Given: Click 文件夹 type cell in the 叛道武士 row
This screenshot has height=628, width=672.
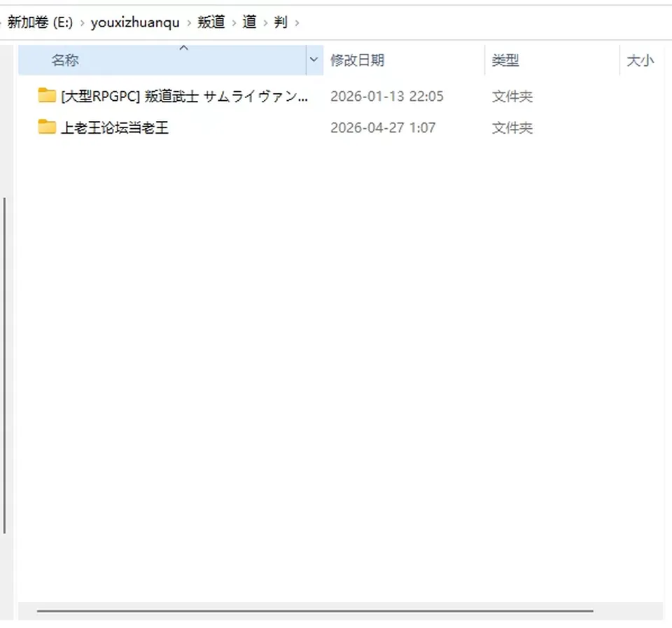Looking at the screenshot, I should tap(512, 96).
